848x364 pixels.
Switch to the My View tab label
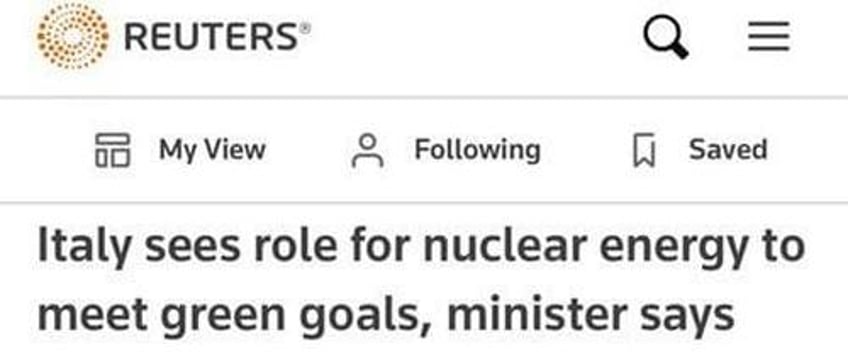tap(212, 150)
